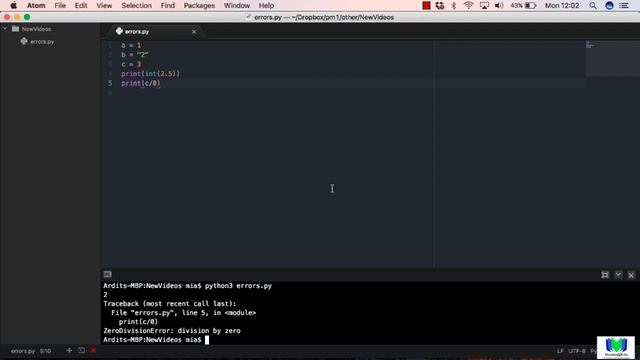Open the Edit menu
The height and width of the screenshot is (360, 640).
81,5
